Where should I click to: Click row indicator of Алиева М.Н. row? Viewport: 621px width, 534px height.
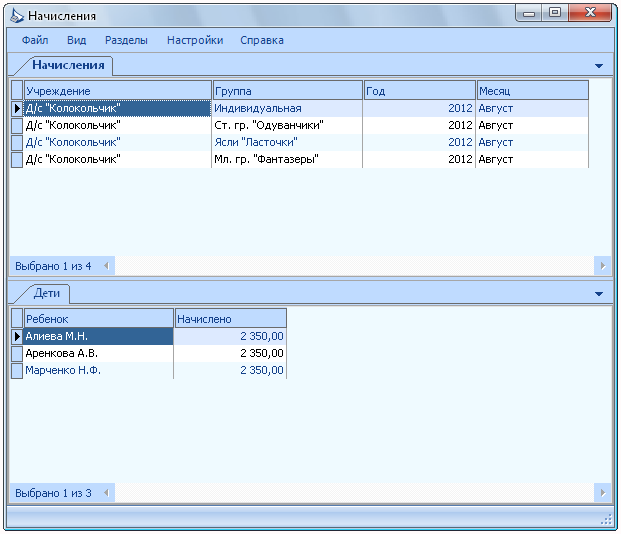[x=17, y=336]
